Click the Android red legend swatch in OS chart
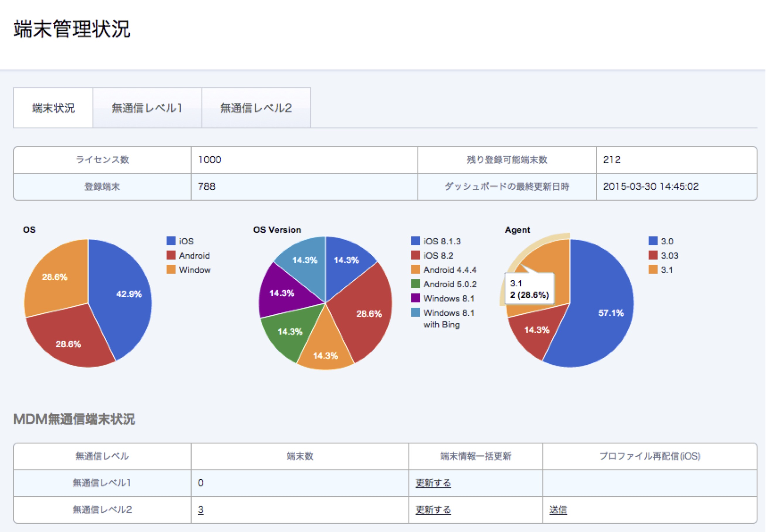This screenshot has width=766, height=532. click(171, 255)
